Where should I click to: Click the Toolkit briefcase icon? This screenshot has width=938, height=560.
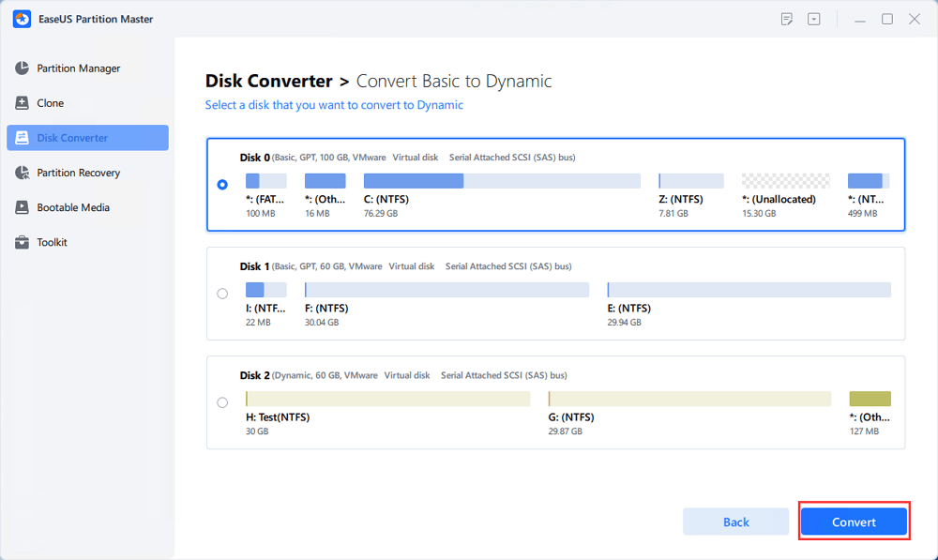tap(22, 242)
